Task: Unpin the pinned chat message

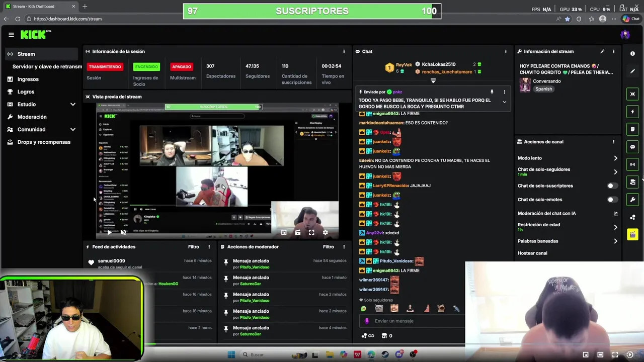Action: (492, 92)
